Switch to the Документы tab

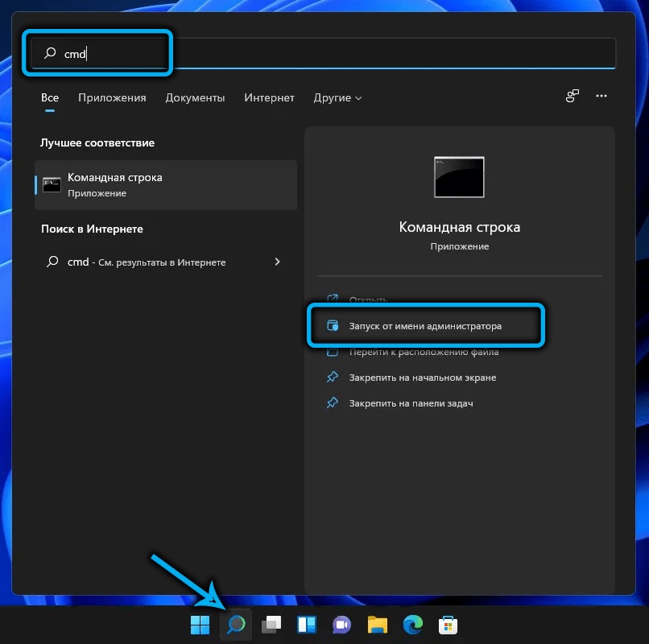(195, 98)
